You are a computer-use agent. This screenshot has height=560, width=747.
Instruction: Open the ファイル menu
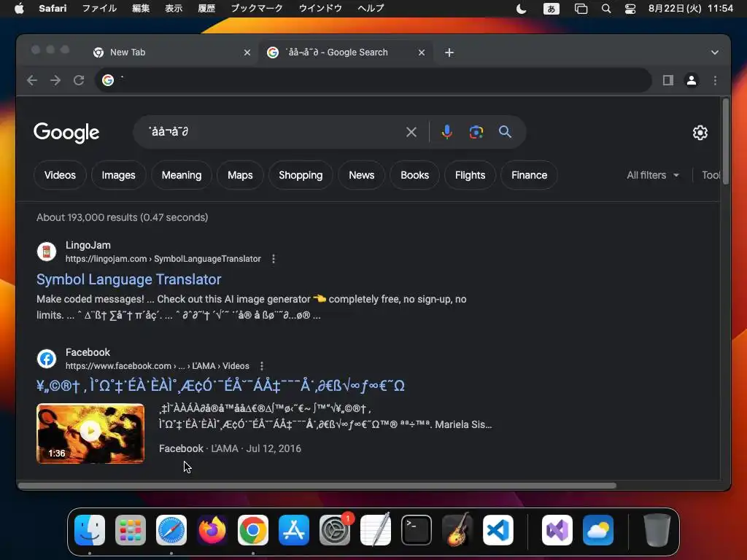99,8
